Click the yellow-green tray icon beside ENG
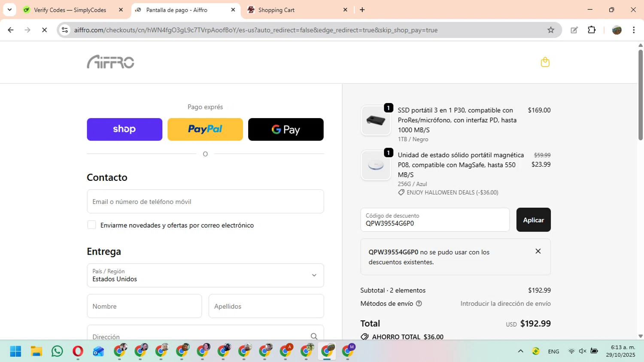Screen dimensions: 644x362 click(536, 351)
